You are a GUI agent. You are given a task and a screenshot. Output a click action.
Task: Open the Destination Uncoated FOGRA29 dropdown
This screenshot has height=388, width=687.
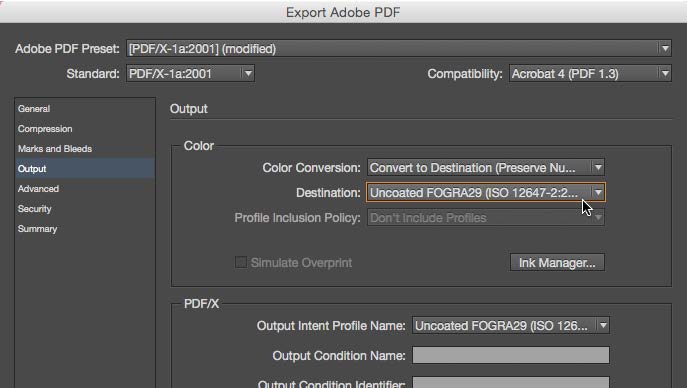[x=486, y=193]
